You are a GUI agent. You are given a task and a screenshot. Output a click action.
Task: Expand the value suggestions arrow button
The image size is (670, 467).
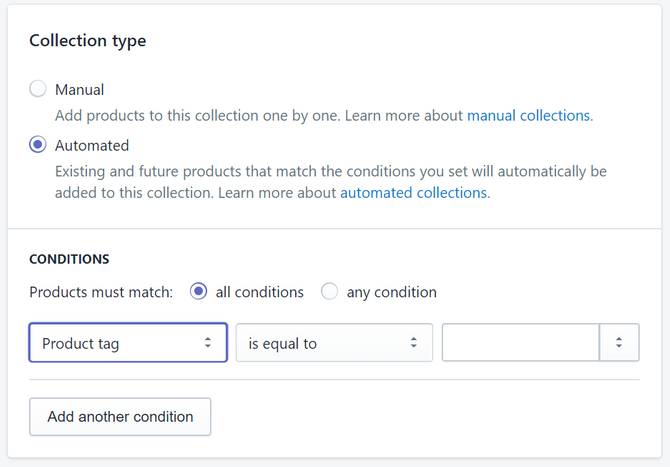coord(619,343)
